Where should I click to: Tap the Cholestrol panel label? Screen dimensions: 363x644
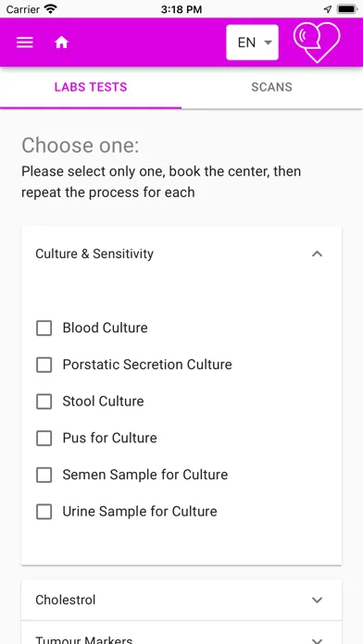tap(66, 601)
